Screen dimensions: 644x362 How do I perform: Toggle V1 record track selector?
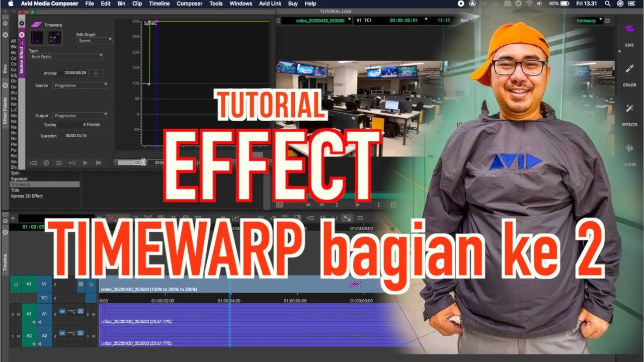coord(44,284)
